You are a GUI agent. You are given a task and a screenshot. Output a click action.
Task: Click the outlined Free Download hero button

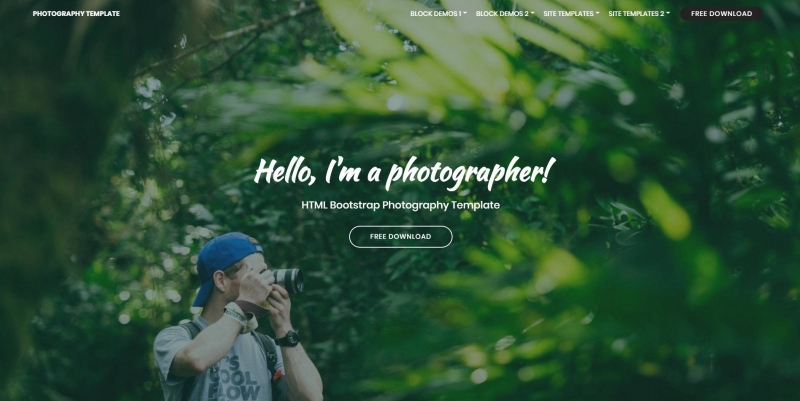pos(401,237)
